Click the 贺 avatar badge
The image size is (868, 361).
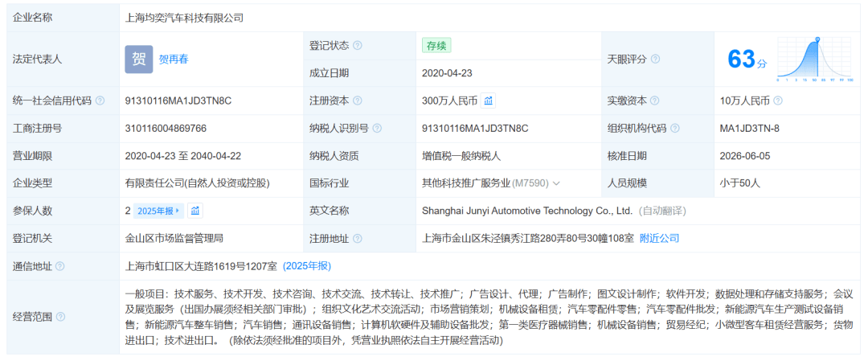pos(138,59)
